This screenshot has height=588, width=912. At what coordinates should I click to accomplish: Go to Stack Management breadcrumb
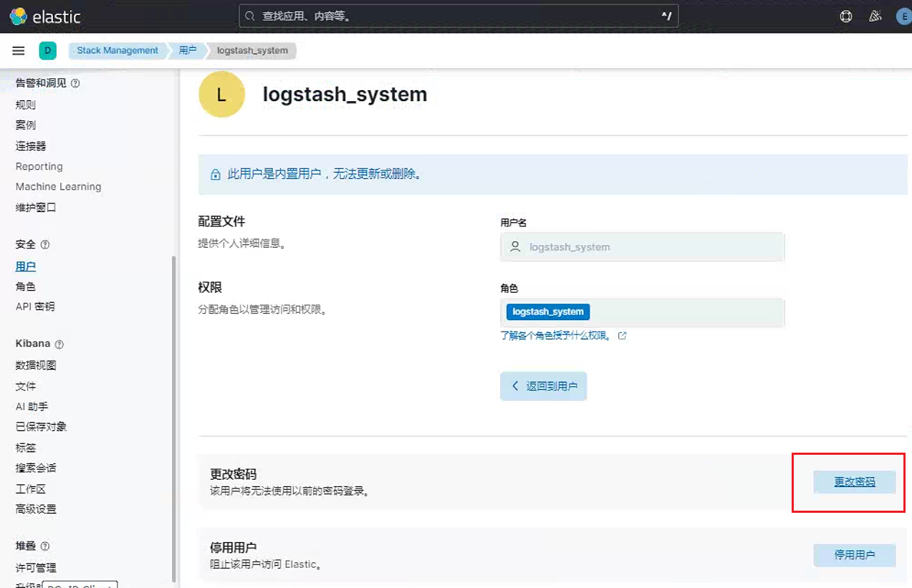(x=117, y=51)
